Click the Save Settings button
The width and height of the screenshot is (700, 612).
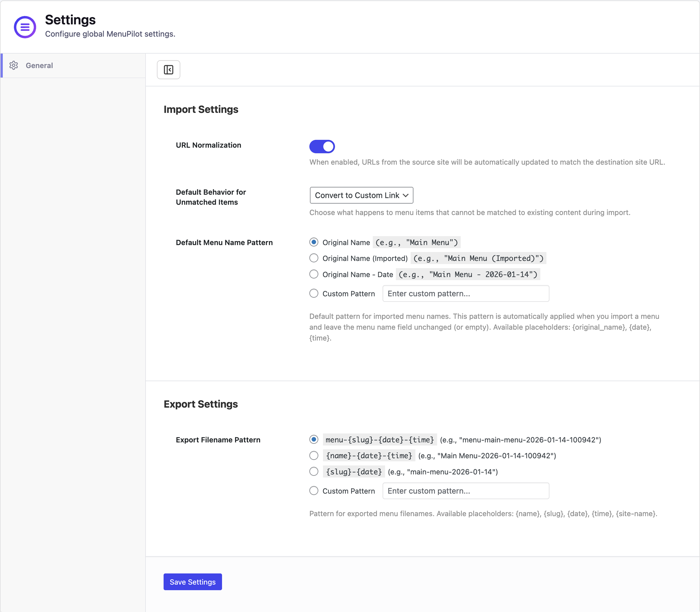coord(193,582)
